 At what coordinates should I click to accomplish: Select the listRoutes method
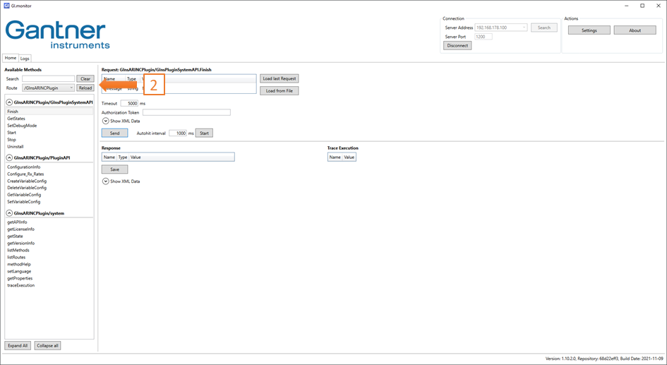point(16,257)
